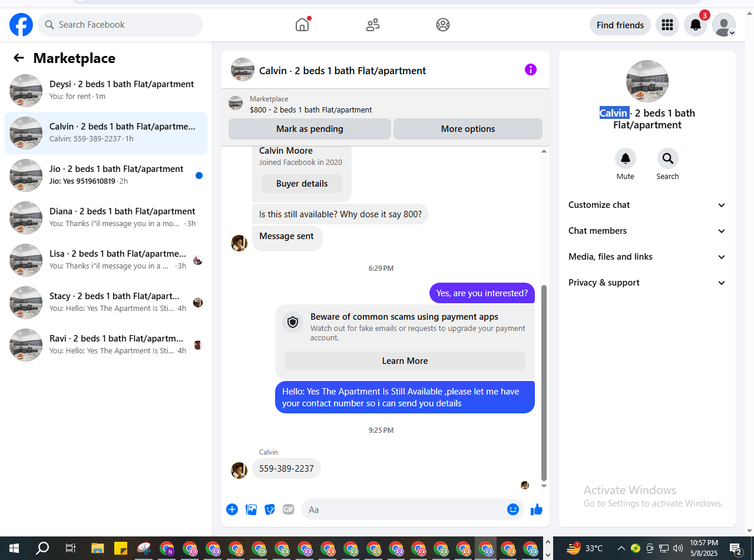Click the "Is this still available?" message
The width and height of the screenshot is (754, 560).
point(340,214)
